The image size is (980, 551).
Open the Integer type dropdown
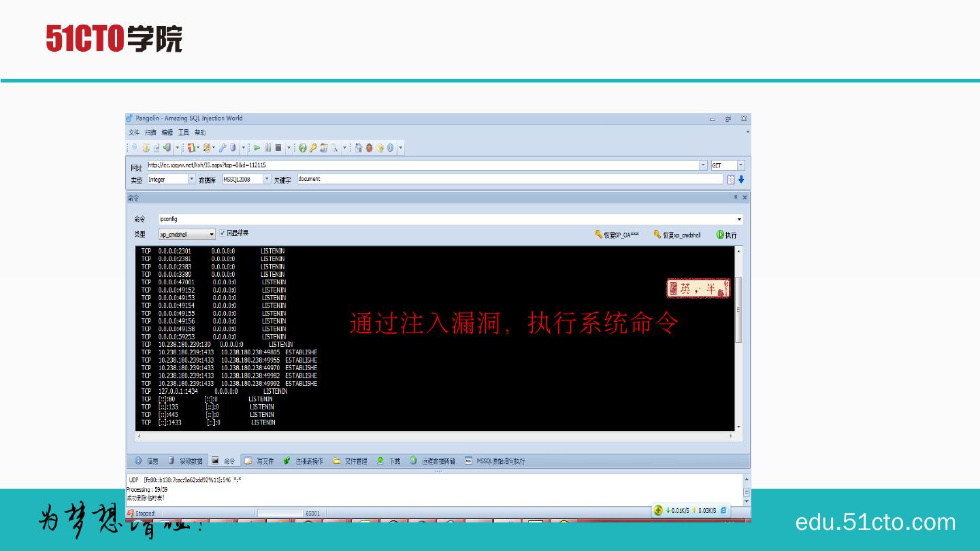point(191,180)
